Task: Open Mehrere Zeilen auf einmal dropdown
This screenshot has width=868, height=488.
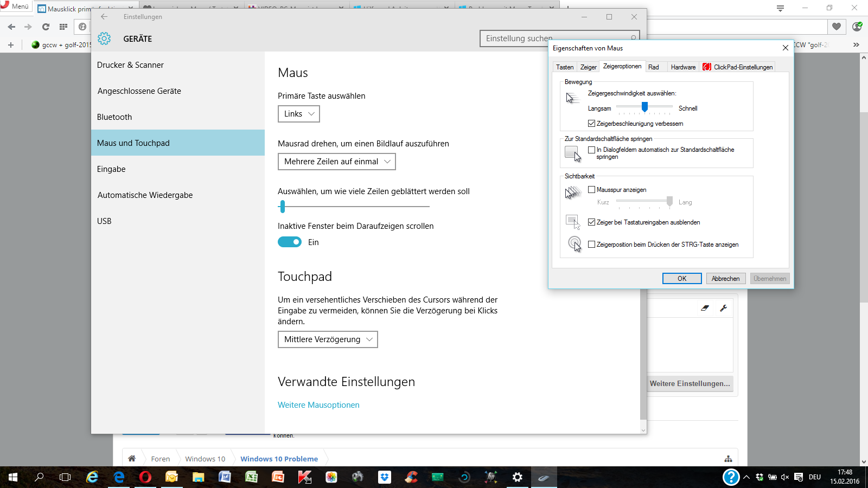Action: (x=337, y=162)
